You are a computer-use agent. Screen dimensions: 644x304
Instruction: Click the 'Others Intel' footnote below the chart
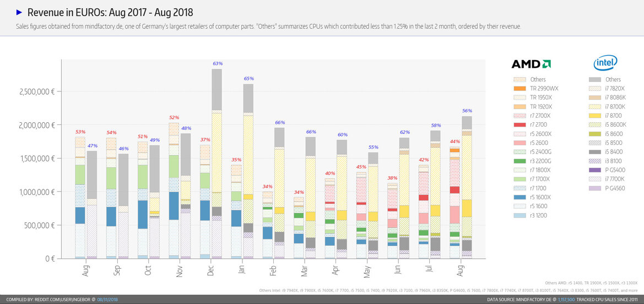coord(448,290)
